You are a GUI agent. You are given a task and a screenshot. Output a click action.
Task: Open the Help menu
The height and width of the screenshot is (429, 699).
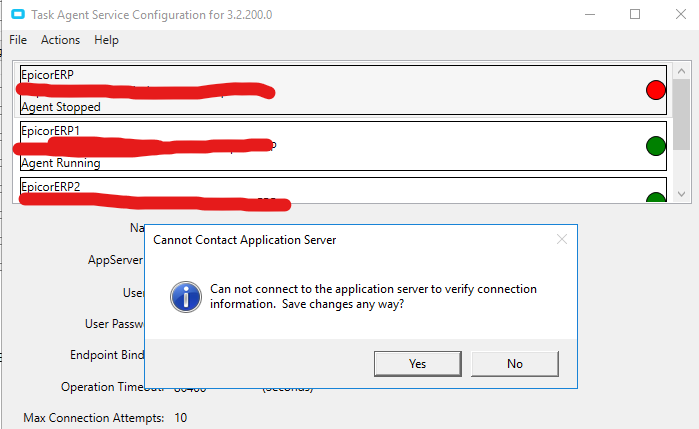tap(106, 40)
